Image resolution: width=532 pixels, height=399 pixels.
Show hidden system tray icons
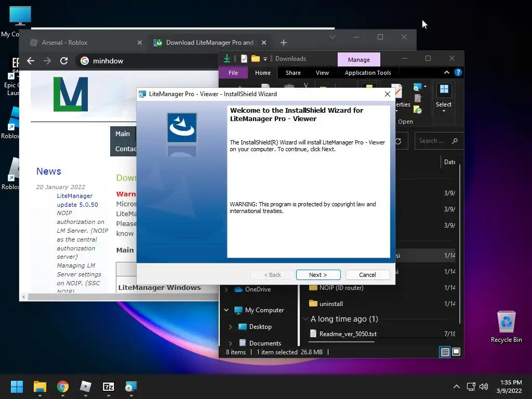click(457, 387)
